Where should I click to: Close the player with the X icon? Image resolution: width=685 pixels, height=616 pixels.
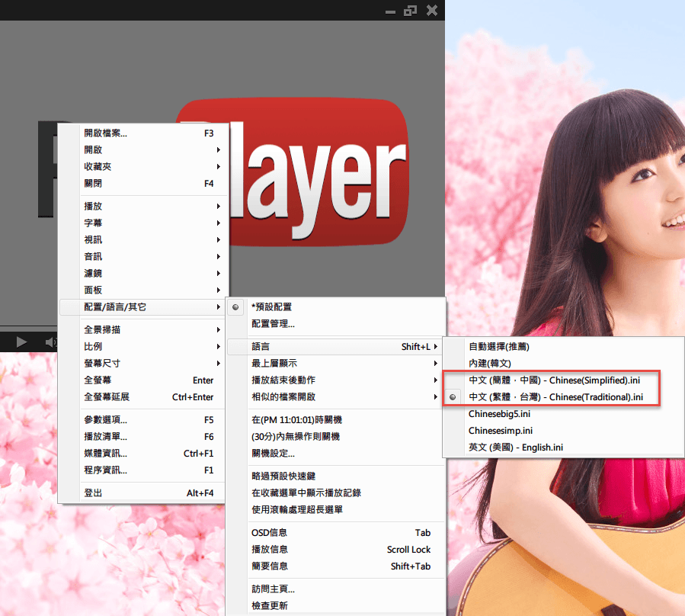(432, 10)
